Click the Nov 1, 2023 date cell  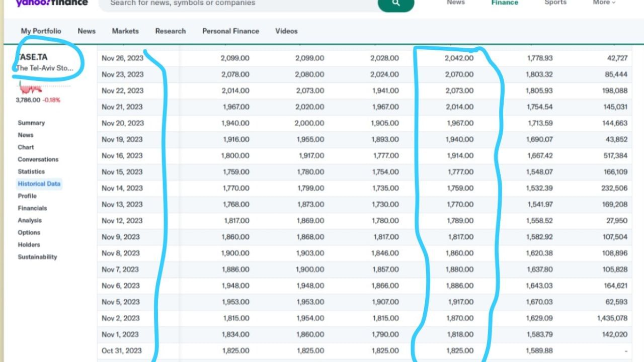[120, 334]
